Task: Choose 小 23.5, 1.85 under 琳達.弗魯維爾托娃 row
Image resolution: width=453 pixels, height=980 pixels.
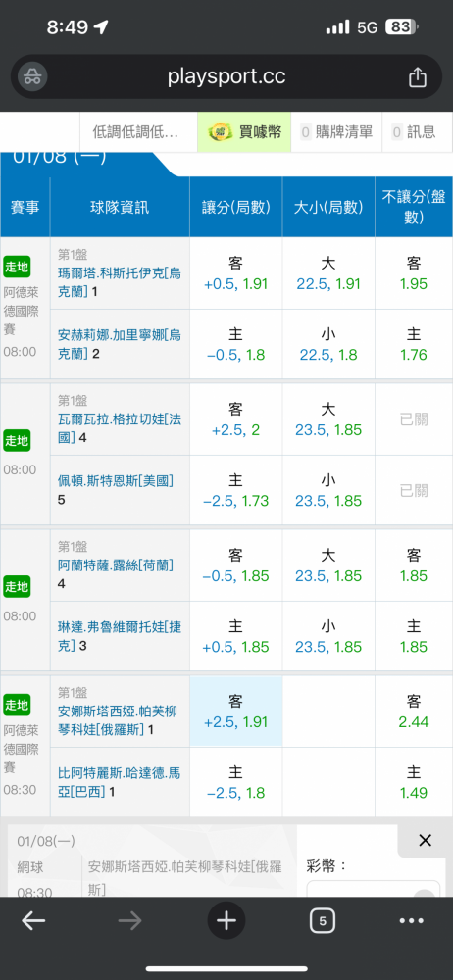Action: point(328,636)
